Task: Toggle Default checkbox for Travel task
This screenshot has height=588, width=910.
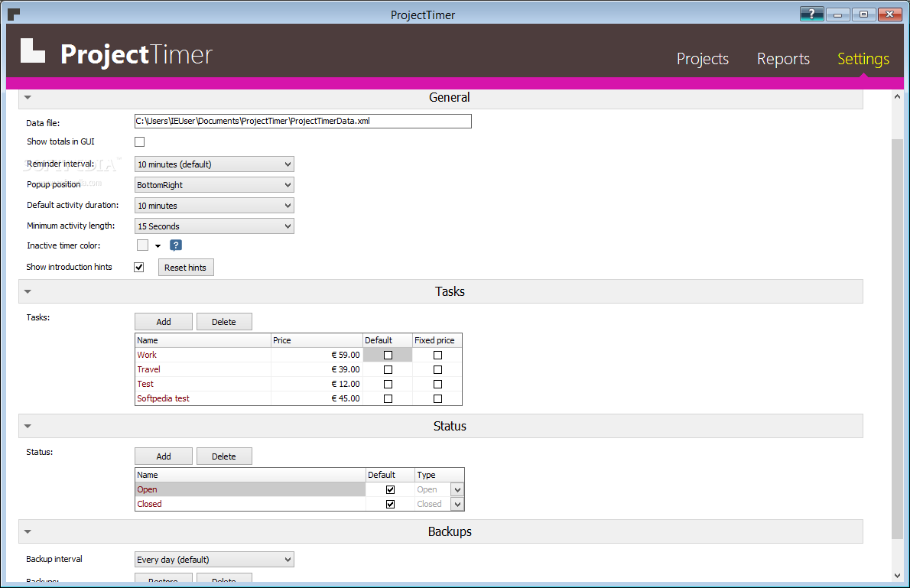Action: click(388, 370)
